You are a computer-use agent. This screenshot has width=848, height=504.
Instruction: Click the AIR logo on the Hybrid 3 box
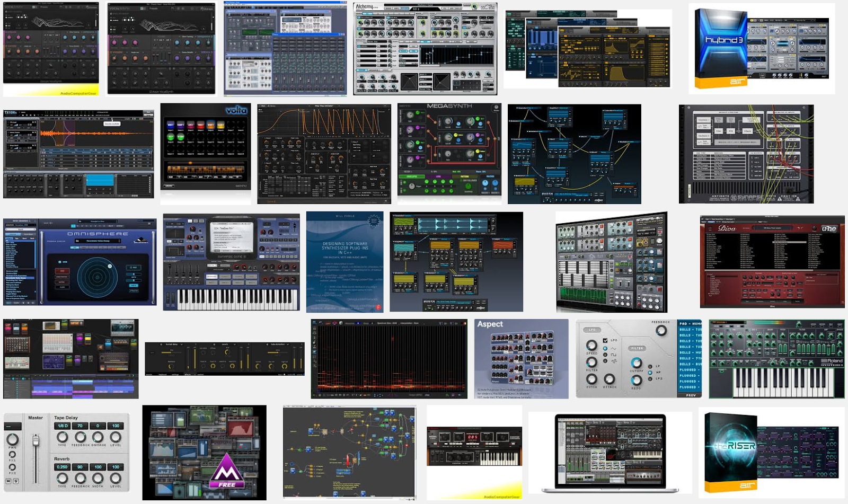click(x=738, y=81)
